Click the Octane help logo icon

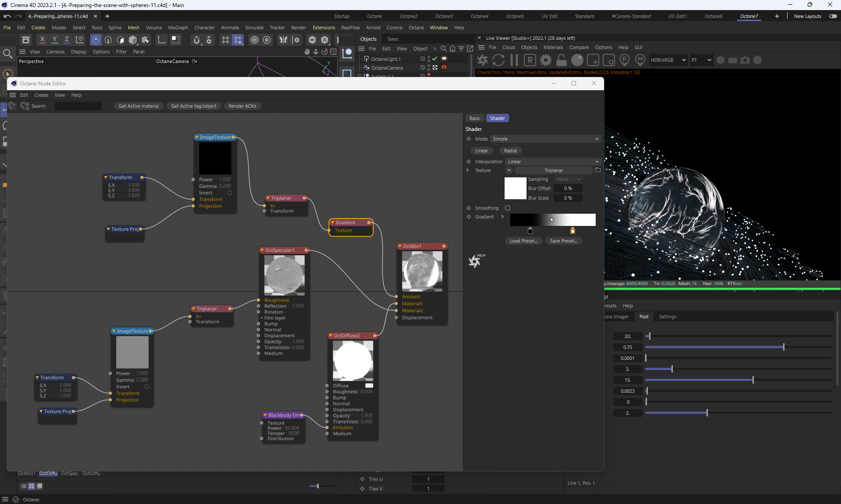click(x=475, y=261)
